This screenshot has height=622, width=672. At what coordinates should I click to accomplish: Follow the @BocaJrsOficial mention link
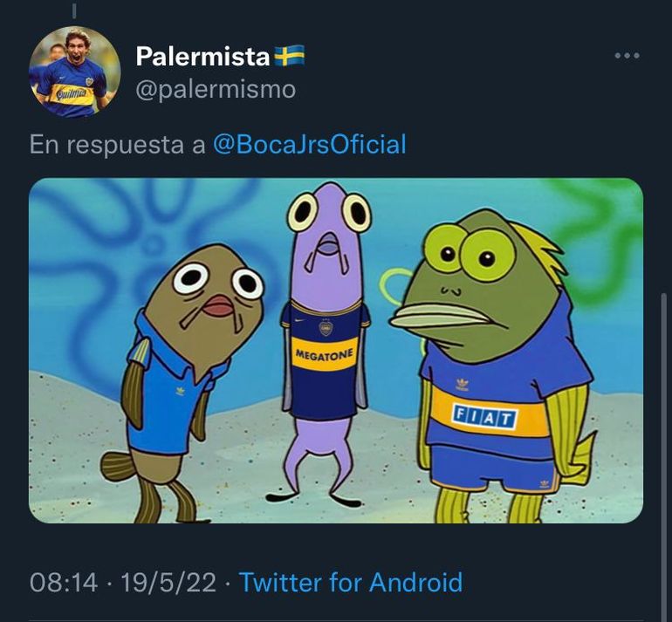coord(309,144)
